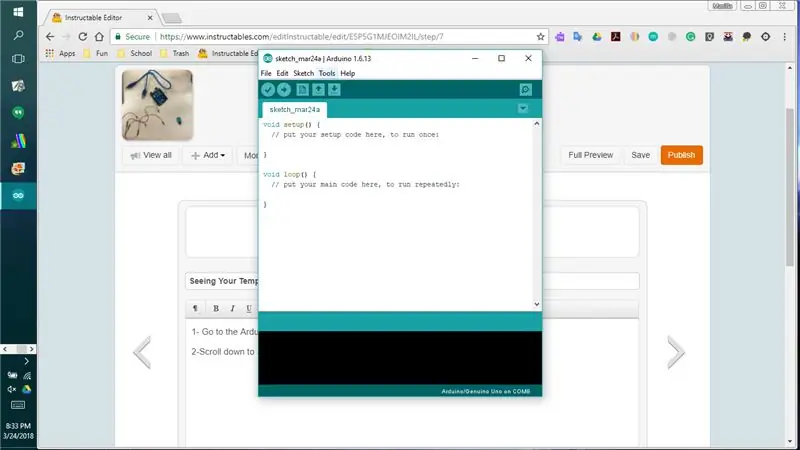
Task: Click the Windows Start button
Action: click(x=18, y=12)
